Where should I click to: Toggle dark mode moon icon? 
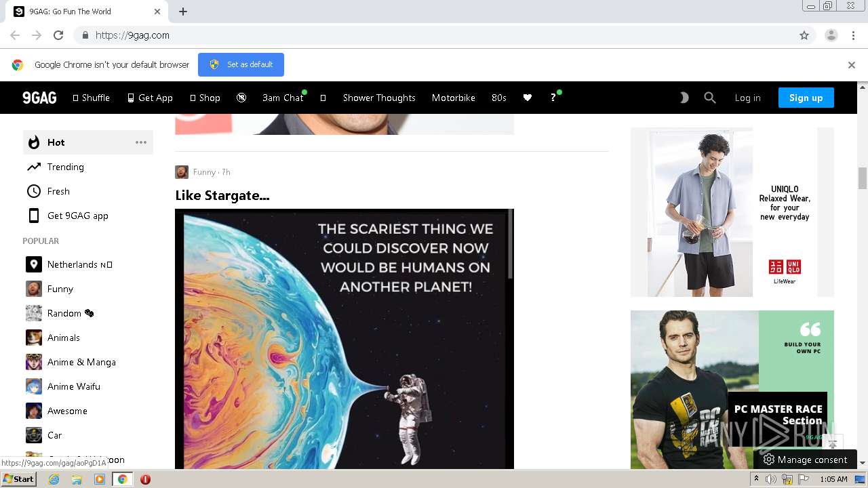(x=684, y=98)
